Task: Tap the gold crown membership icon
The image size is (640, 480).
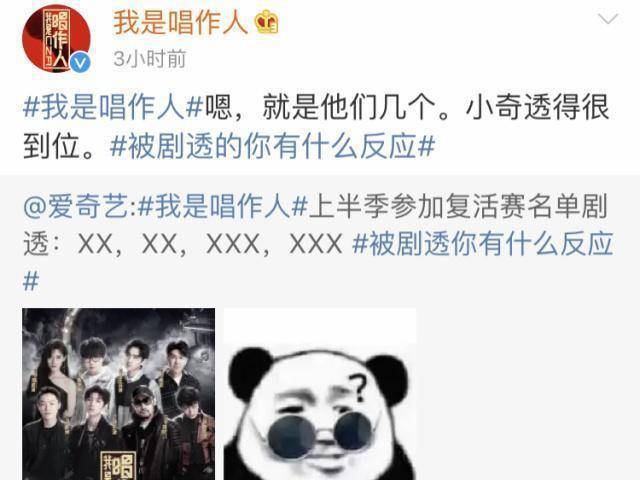Action: point(267,22)
